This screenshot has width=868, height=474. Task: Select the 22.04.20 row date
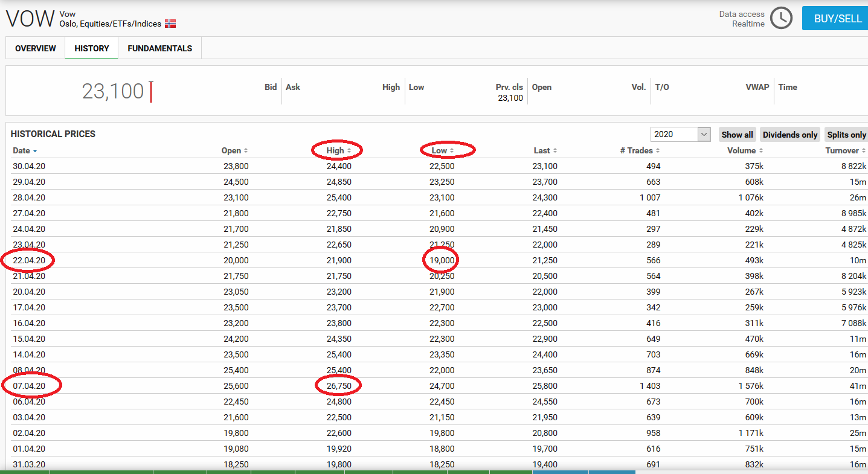[x=29, y=260]
